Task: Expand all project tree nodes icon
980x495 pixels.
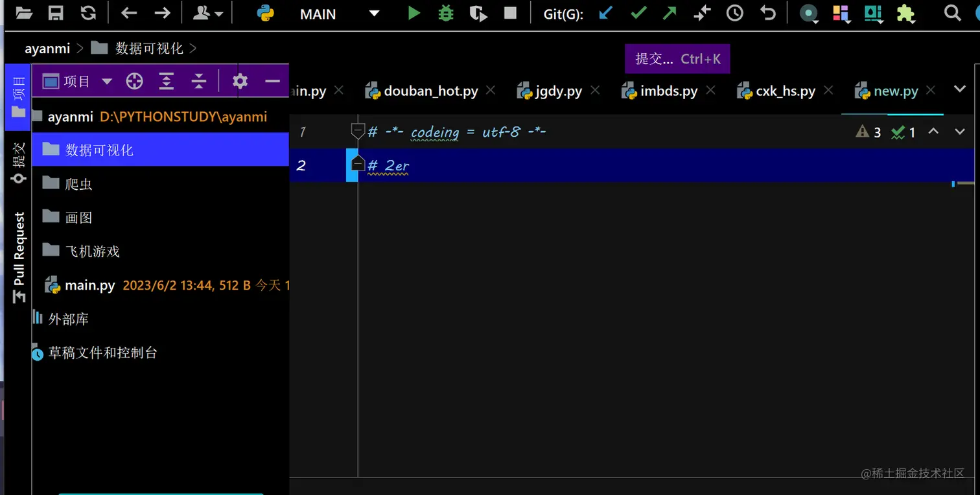Action: (x=167, y=81)
